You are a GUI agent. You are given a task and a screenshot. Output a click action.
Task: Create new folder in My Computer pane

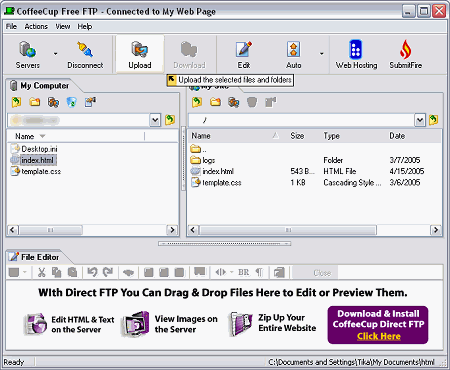(x=35, y=102)
